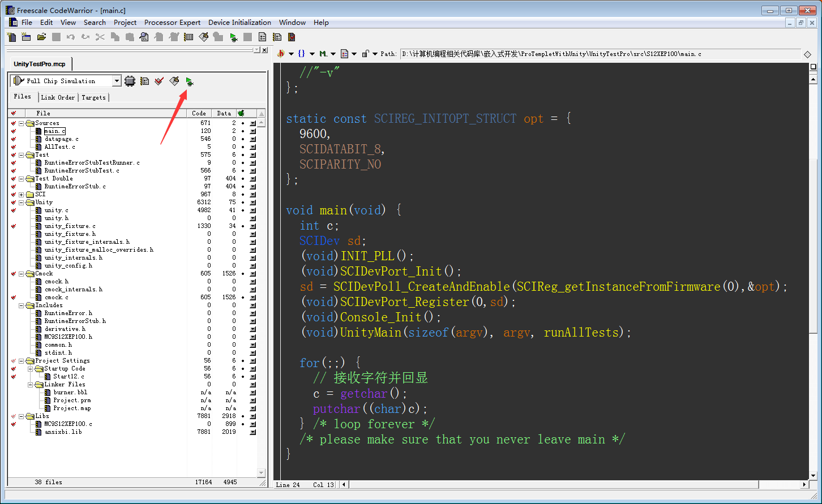Click the chip icon next to the target selector
822x504 pixels.
click(130, 81)
